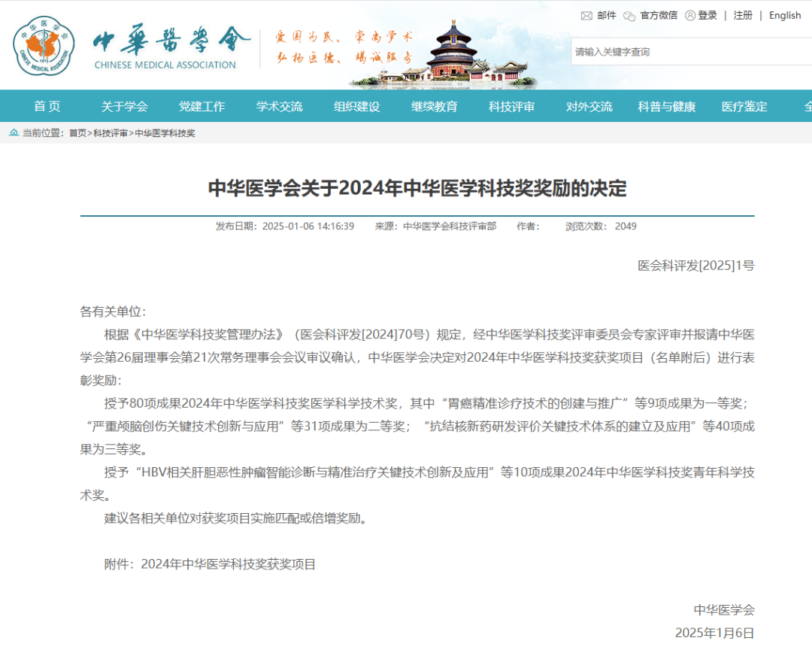This screenshot has height=653, width=812.
Task: Focus the keyword search input field
Action: coord(692,51)
